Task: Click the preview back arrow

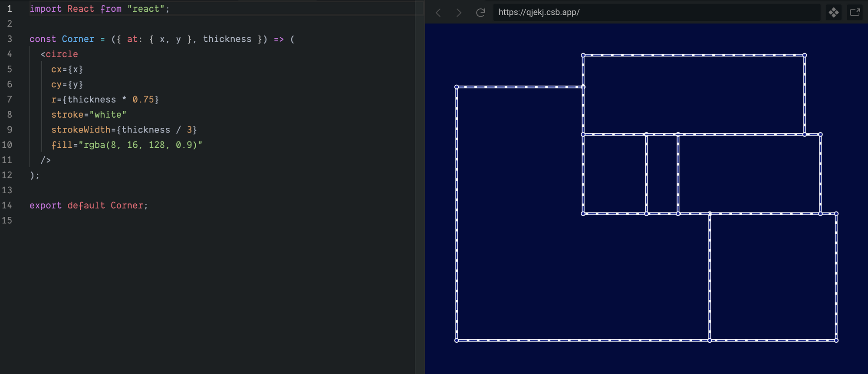Action: (x=438, y=13)
